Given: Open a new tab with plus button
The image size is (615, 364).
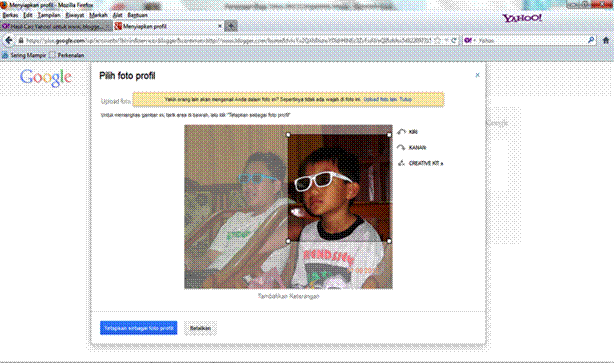Looking at the screenshot, I should (231, 26).
